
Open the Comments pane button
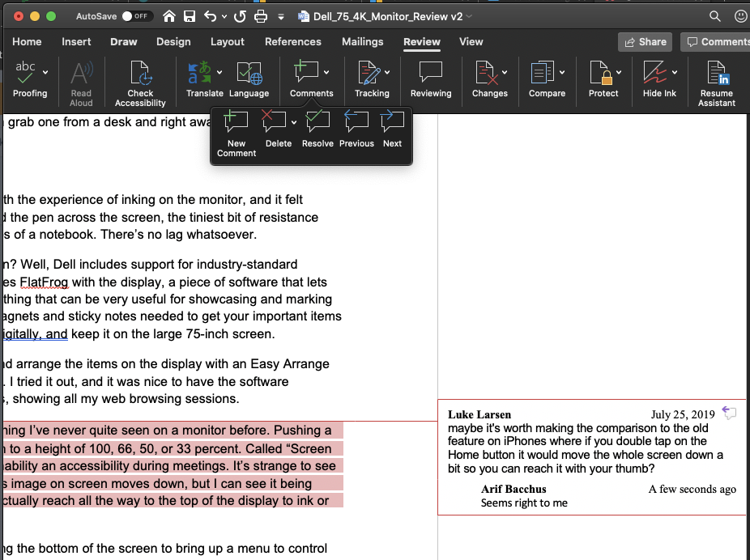[x=716, y=42]
